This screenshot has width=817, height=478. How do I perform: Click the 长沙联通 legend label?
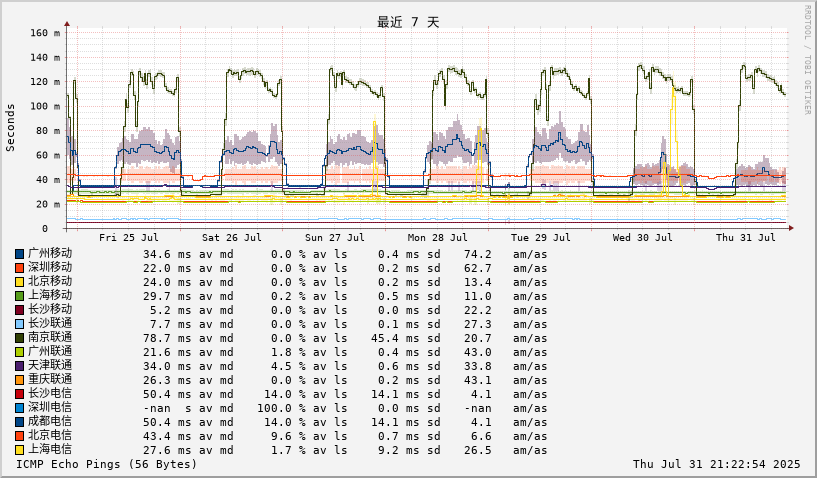(x=50, y=324)
